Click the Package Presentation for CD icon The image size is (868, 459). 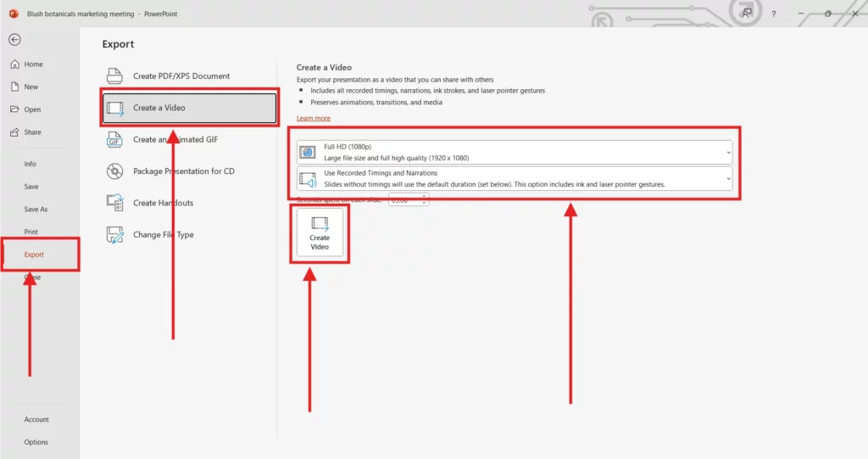(x=114, y=171)
